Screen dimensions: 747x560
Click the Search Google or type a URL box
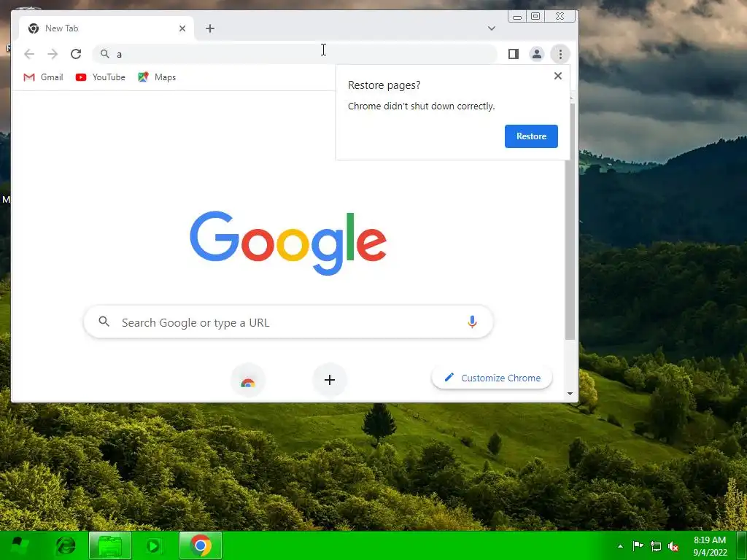pyautogui.click(x=288, y=322)
